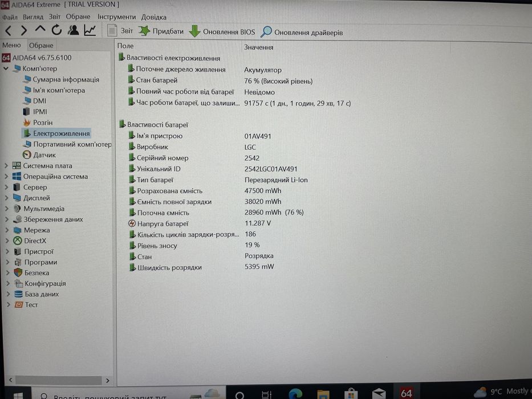Collapse the Комп'ютер tree node
Viewport: 532px width, 399px height.
[x=6, y=68]
